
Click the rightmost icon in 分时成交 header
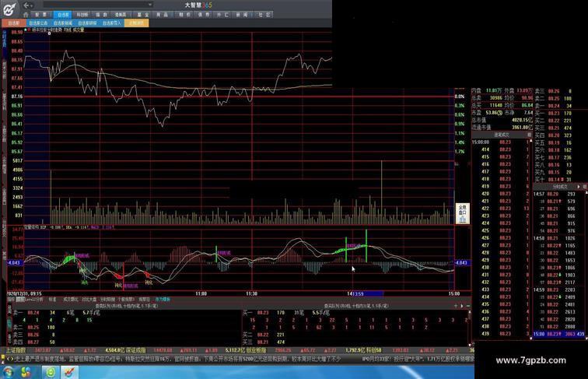(x=585, y=186)
